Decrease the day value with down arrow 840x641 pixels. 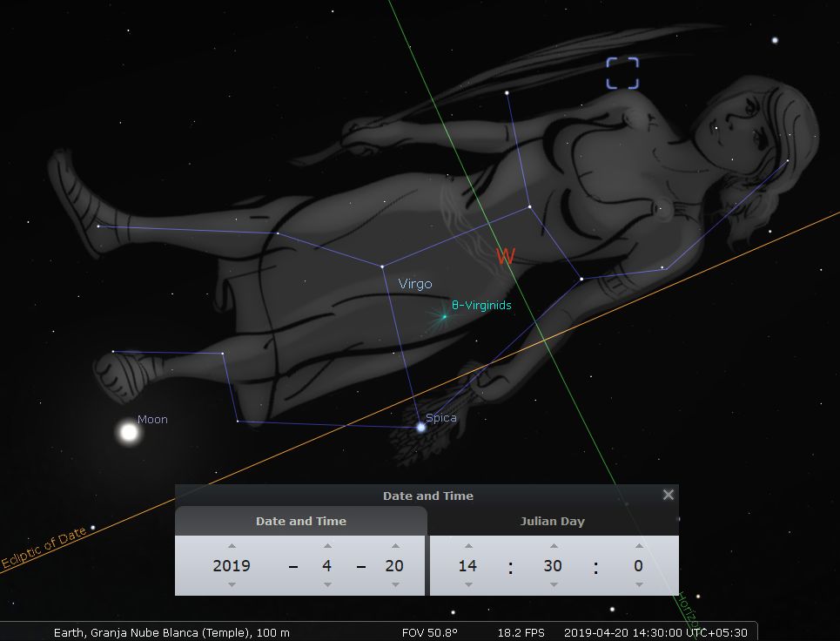point(395,584)
